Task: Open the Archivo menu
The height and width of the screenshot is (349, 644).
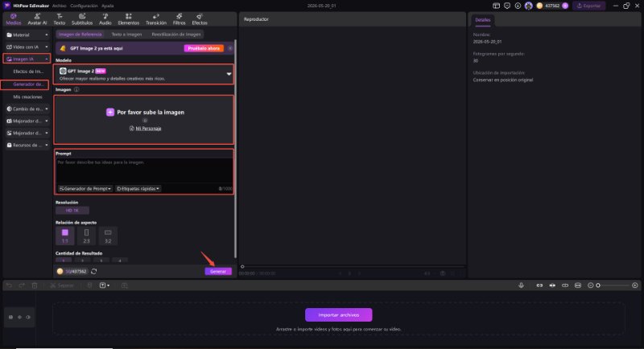Action: point(59,6)
